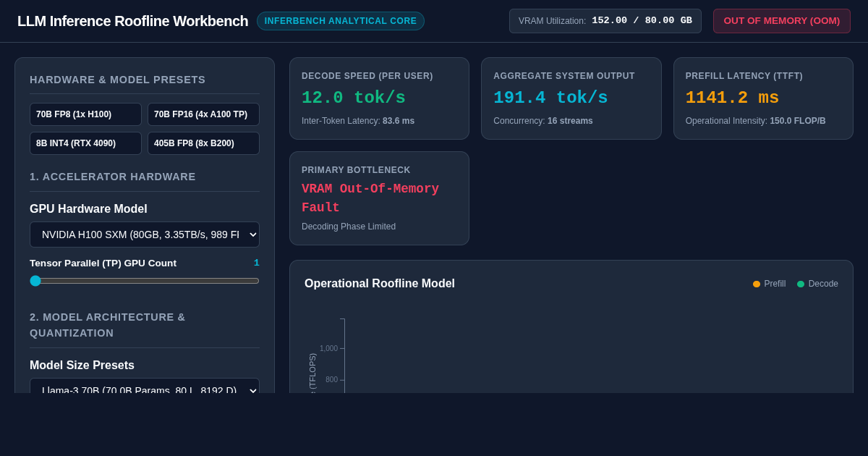Click the 800 y-axis tick label
The height and width of the screenshot is (456, 868).
coord(331,380)
